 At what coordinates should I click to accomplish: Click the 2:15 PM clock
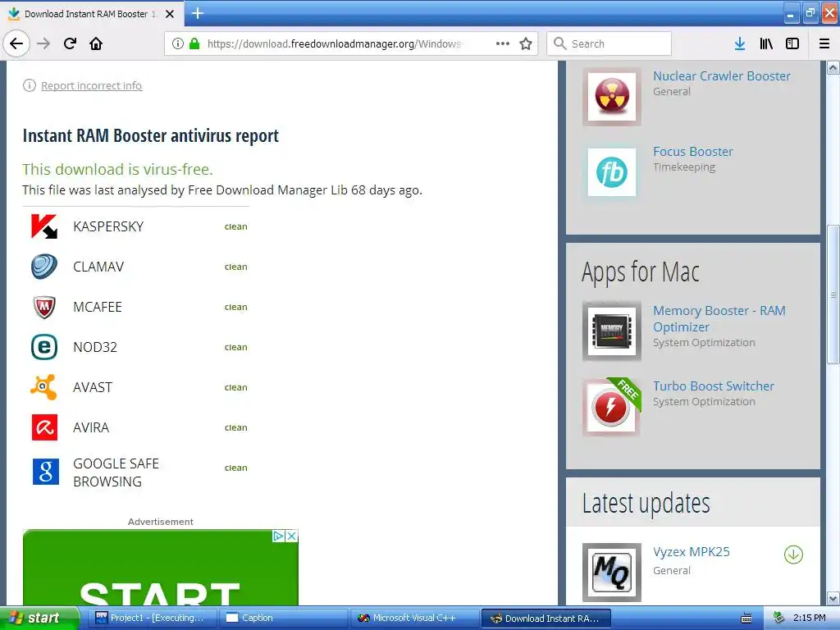click(810, 619)
